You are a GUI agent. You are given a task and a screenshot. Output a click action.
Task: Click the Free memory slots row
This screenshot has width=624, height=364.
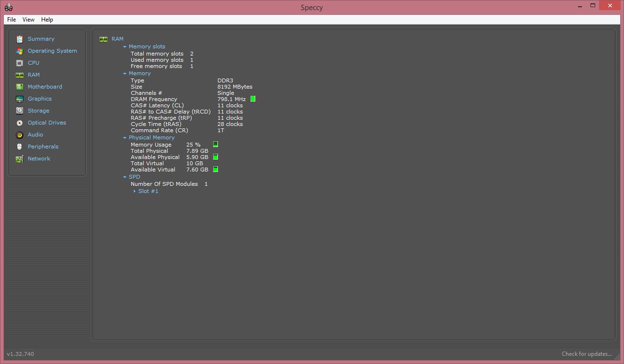click(x=162, y=66)
